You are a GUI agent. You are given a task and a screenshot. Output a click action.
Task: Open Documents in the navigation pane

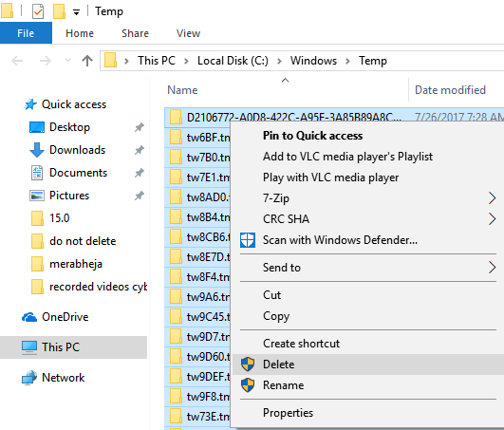coord(78,173)
